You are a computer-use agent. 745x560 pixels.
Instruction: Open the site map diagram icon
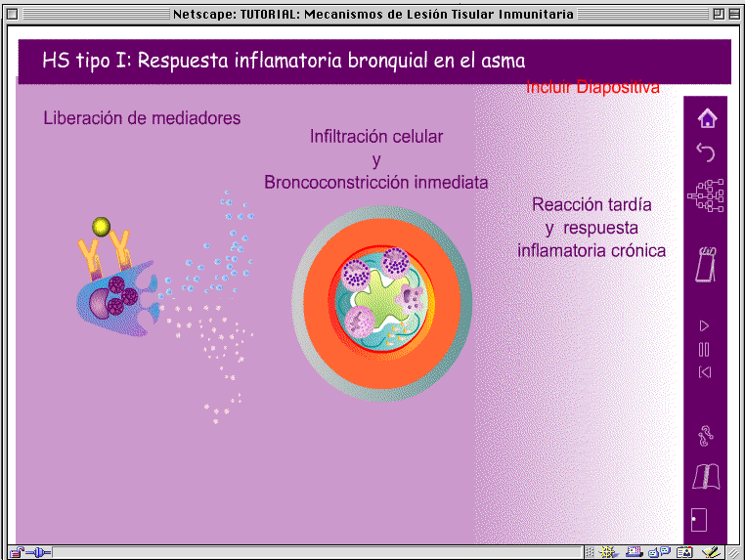706,196
